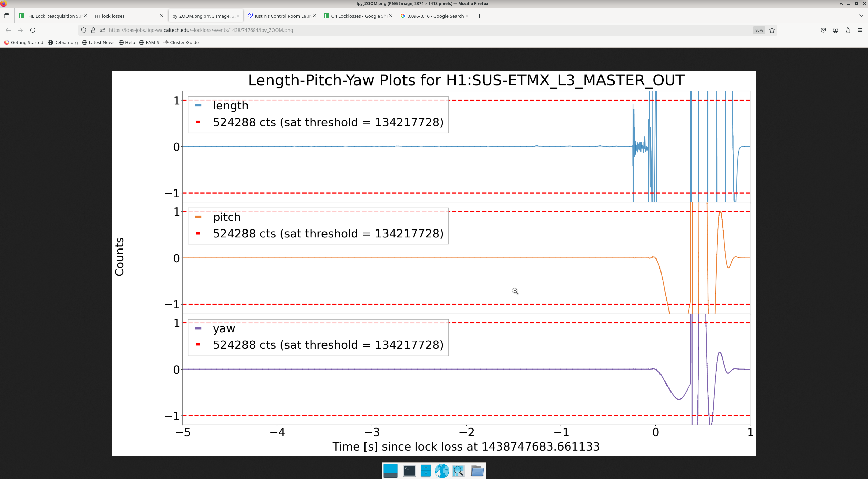
Task: Reset the 80% zoom level badge
Action: tap(759, 30)
